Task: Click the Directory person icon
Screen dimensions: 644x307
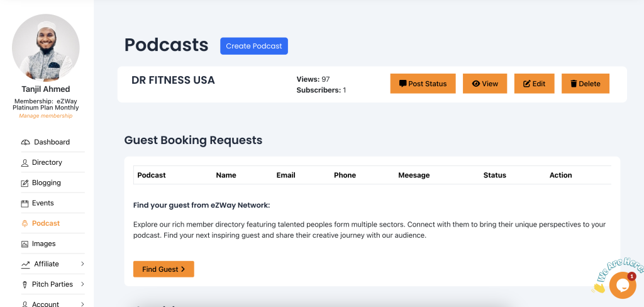Action: click(x=25, y=162)
